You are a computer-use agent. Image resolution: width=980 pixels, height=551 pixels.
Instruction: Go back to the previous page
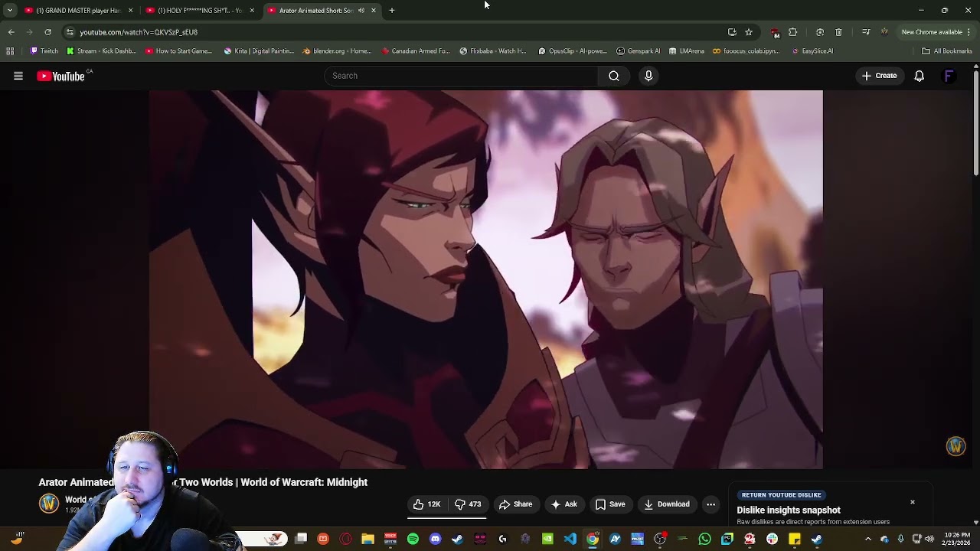11,32
